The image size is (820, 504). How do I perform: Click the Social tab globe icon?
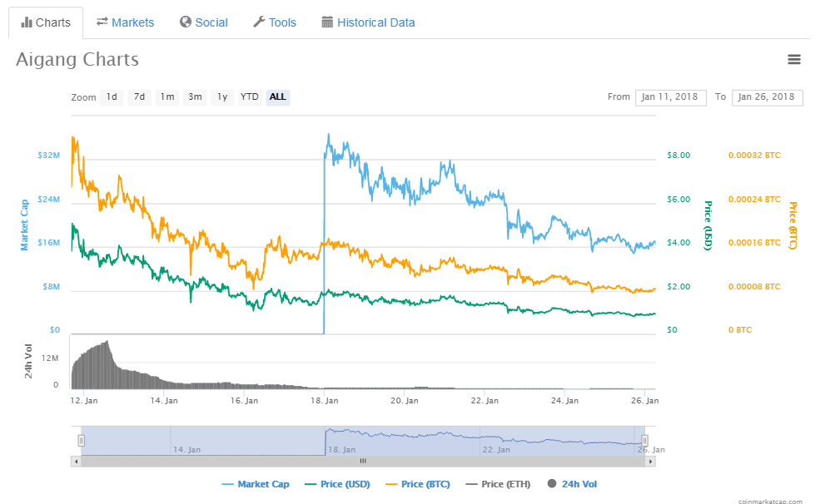(185, 22)
